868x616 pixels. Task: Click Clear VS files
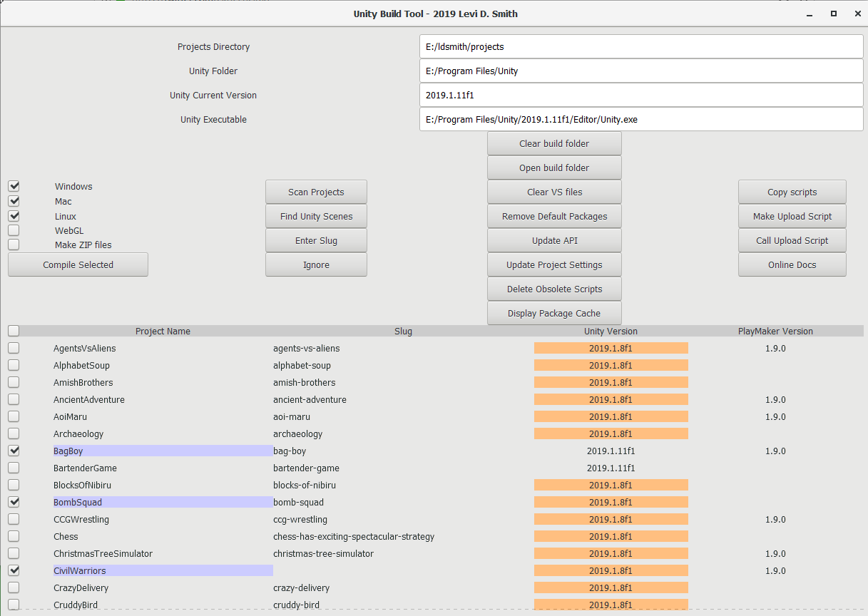click(553, 192)
